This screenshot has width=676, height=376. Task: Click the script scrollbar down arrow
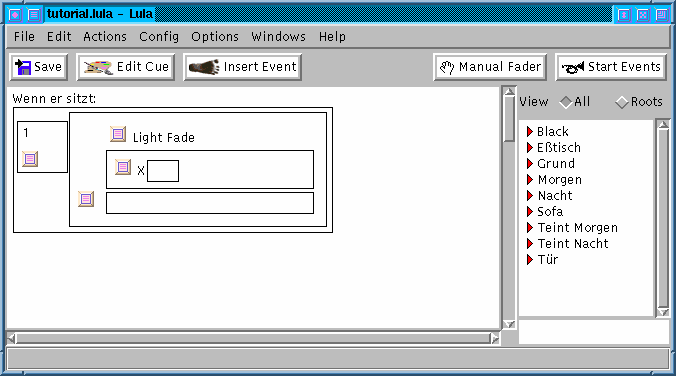(x=509, y=324)
